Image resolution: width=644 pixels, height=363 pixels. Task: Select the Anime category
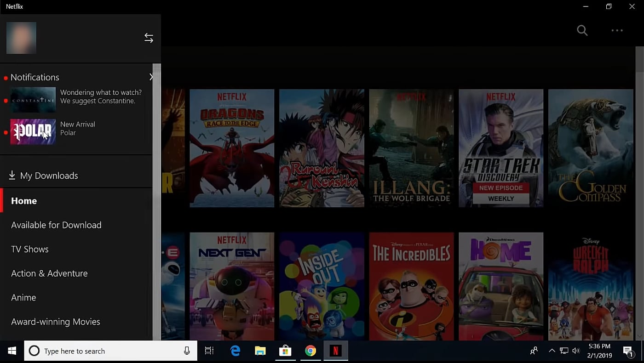click(x=23, y=297)
